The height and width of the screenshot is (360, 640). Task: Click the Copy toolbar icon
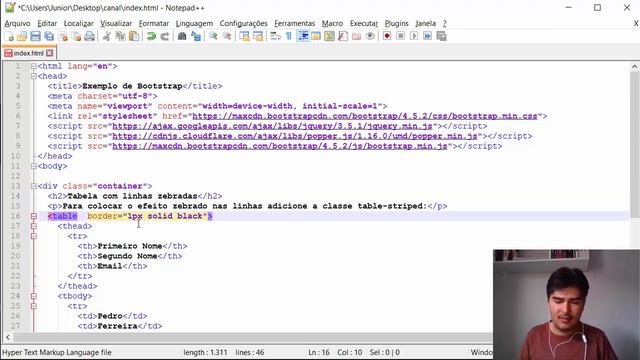(x=120, y=36)
